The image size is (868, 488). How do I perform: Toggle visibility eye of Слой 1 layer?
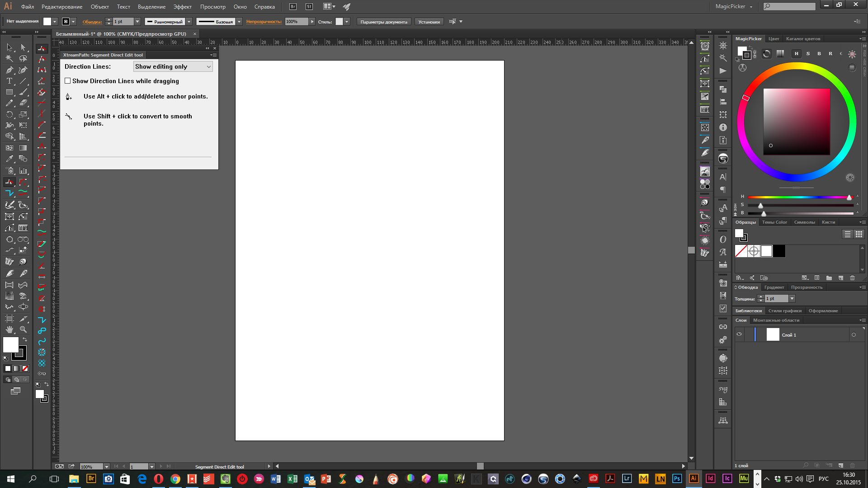(739, 334)
